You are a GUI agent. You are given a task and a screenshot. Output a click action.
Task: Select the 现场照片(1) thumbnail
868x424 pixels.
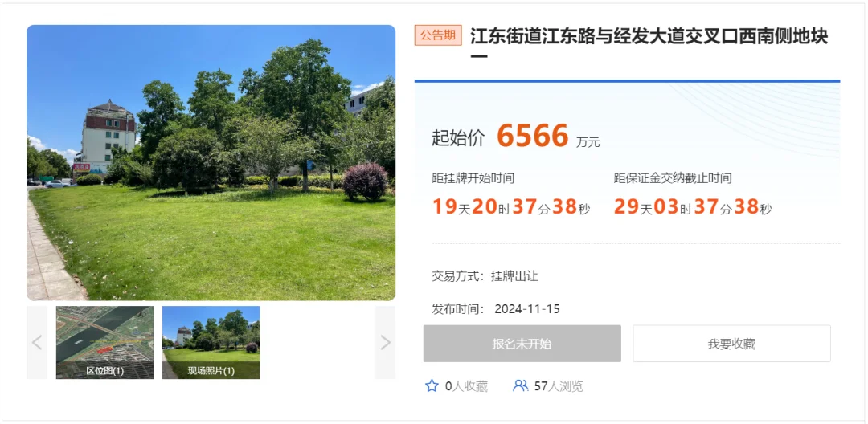coord(211,343)
